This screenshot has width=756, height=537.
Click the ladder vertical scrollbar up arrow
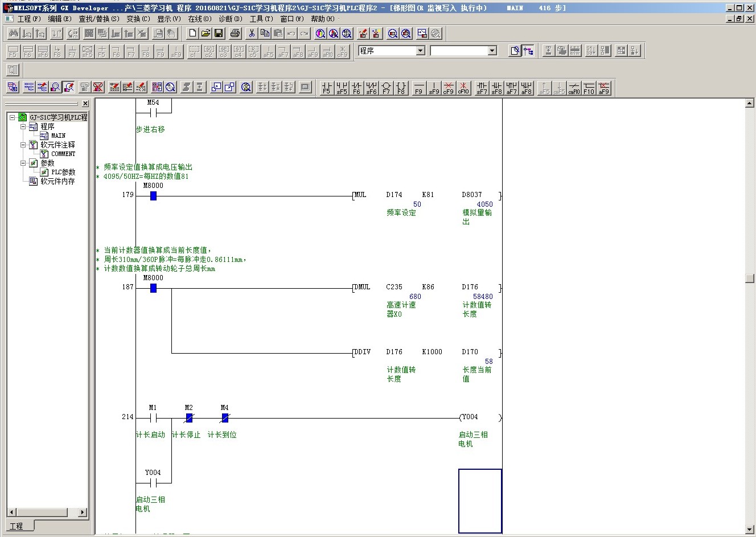(x=750, y=103)
